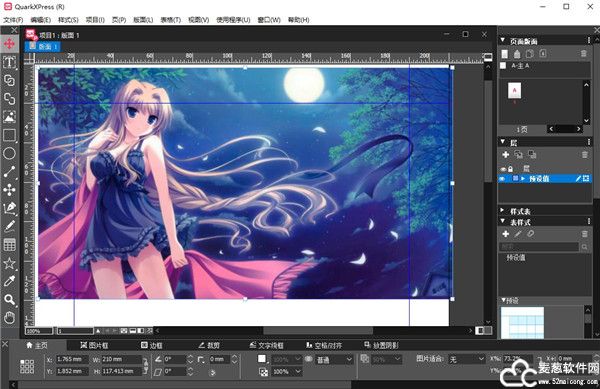Select the text Unlinking tool
The image size is (600, 389).
click(9, 98)
